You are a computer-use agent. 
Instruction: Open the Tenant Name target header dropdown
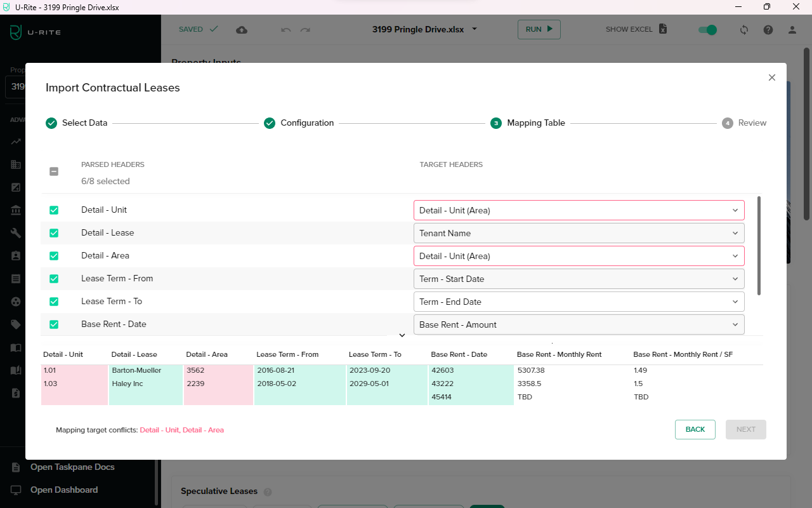click(x=578, y=233)
